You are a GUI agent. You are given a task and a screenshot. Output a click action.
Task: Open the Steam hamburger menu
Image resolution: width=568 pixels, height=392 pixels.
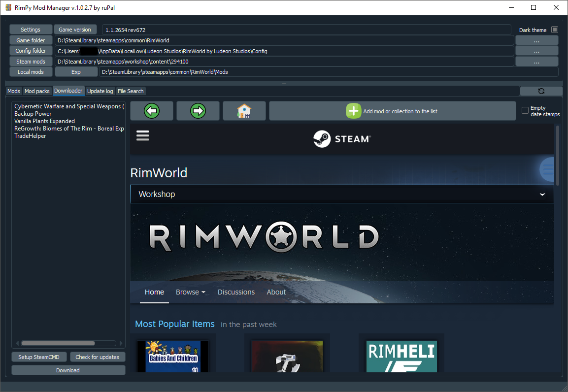(x=143, y=136)
